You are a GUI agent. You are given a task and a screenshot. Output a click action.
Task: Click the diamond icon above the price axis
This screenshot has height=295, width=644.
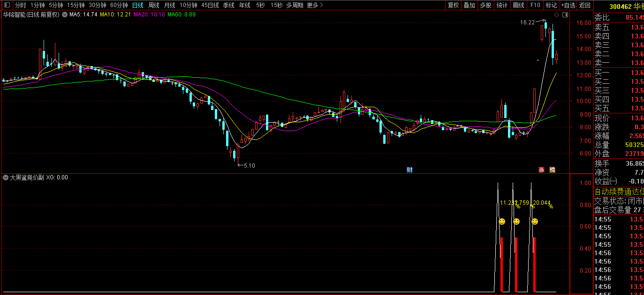pyautogui.click(x=556, y=15)
